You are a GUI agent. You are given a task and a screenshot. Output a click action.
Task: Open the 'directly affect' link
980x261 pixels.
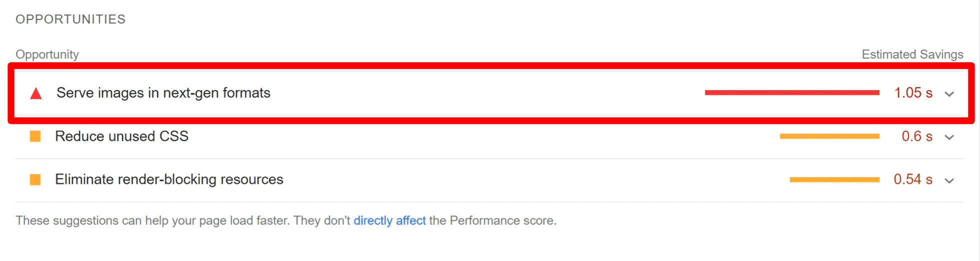389,220
